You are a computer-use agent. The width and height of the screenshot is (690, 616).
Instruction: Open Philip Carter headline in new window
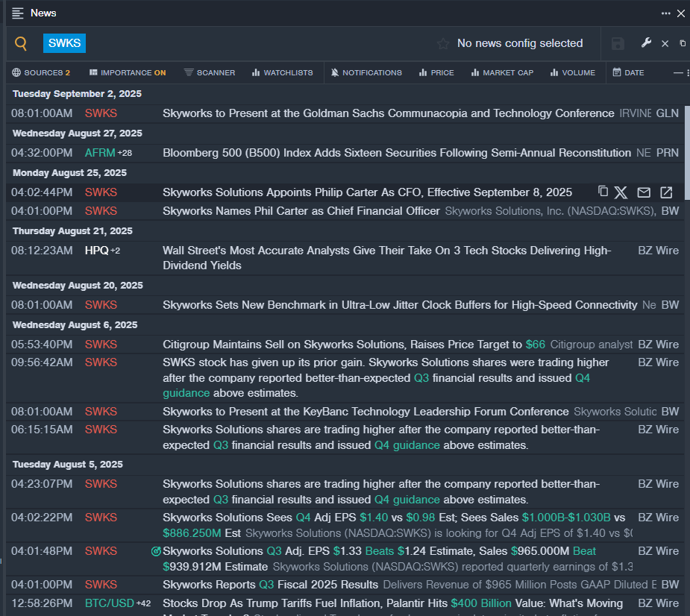click(x=666, y=192)
